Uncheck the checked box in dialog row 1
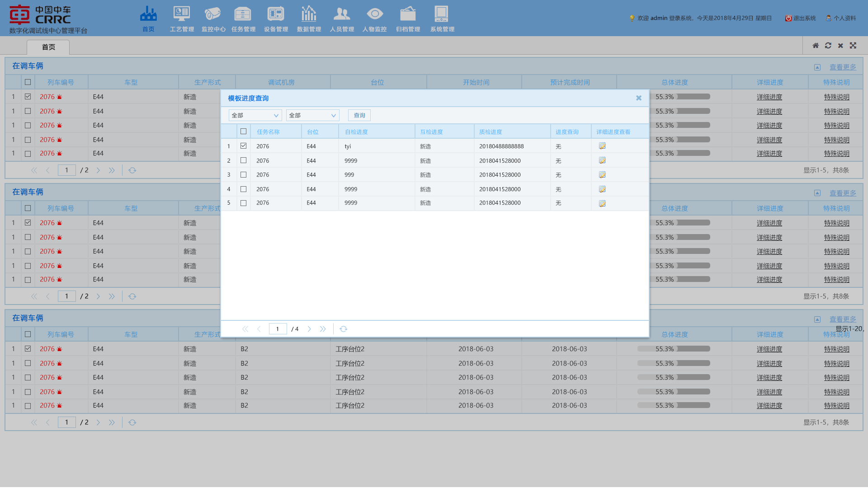This screenshot has height=488, width=868. [243, 146]
